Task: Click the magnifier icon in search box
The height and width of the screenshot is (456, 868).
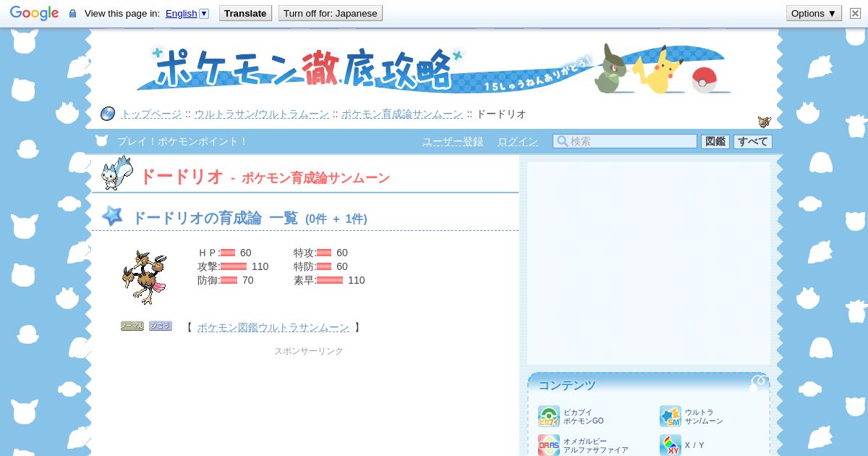Action: [x=561, y=141]
